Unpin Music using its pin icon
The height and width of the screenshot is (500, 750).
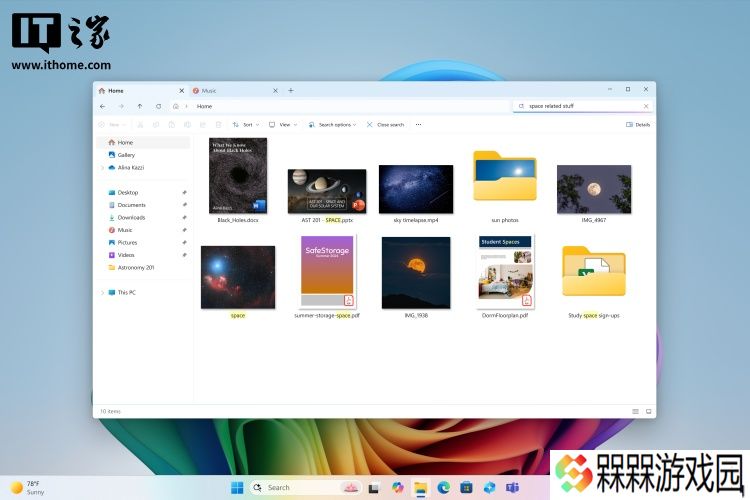(x=185, y=230)
